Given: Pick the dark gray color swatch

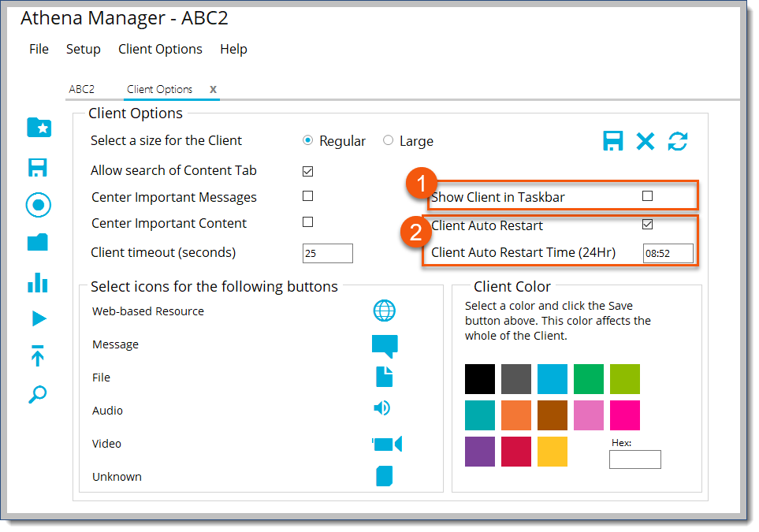Looking at the screenshot, I should click(516, 379).
